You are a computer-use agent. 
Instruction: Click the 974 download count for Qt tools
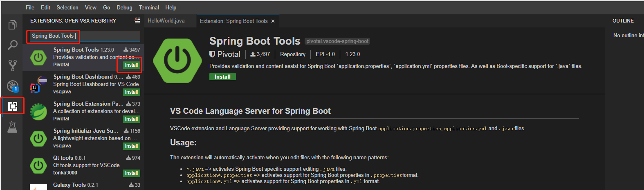[133, 158]
